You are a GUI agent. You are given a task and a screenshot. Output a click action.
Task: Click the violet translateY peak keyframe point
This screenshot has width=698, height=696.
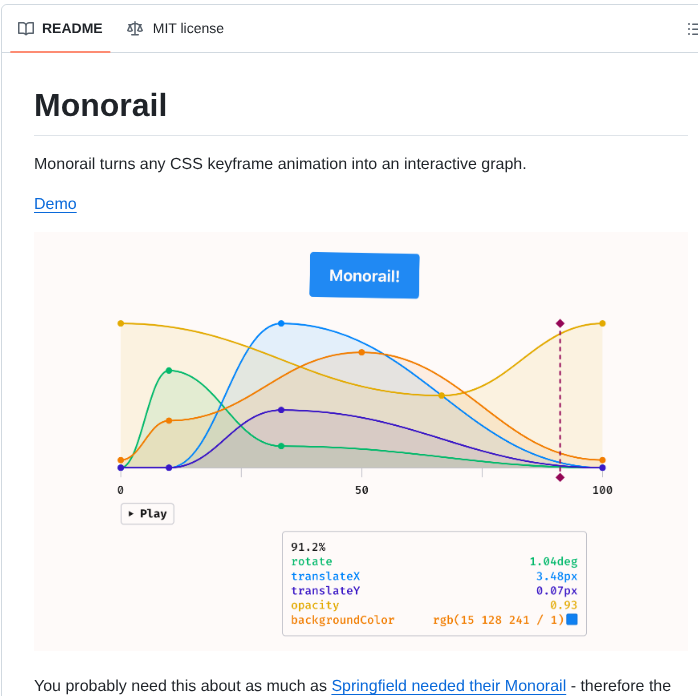(281, 410)
